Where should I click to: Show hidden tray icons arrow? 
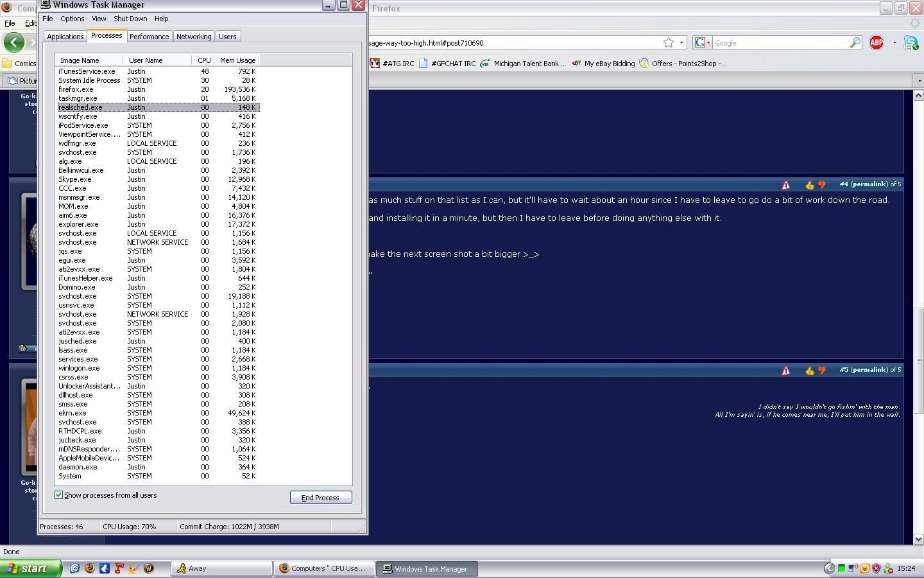click(829, 568)
